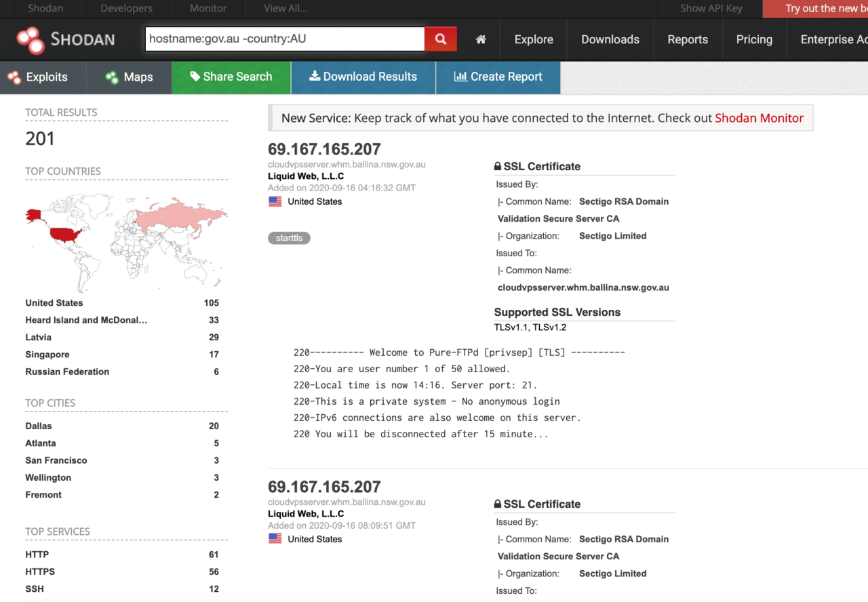Viewport: 868px width, 602px height.
Task: Click the search query input field
Action: click(x=285, y=39)
